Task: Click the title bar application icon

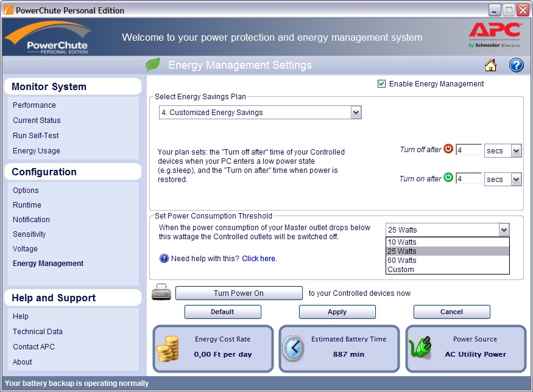Action: click(8, 10)
